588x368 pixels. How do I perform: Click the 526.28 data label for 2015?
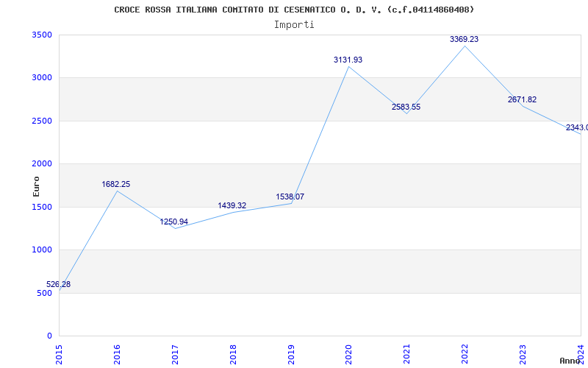click(59, 284)
